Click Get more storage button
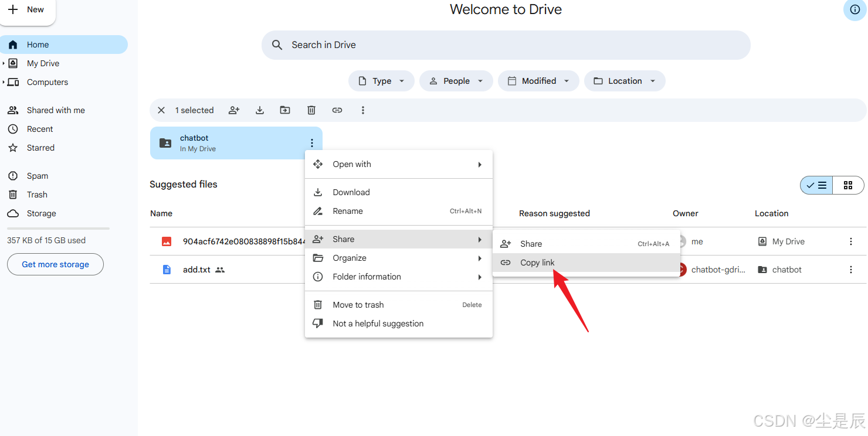Image resolution: width=868 pixels, height=436 pixels. (55, 264)
